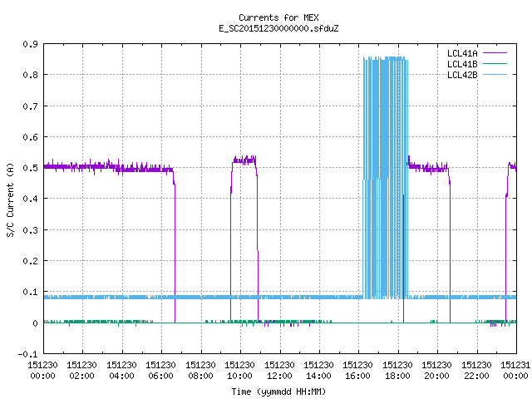This screenshot has width=532, height=399.
Task: Click the y-axis tick value 0.5
Action: pos(30,168)
